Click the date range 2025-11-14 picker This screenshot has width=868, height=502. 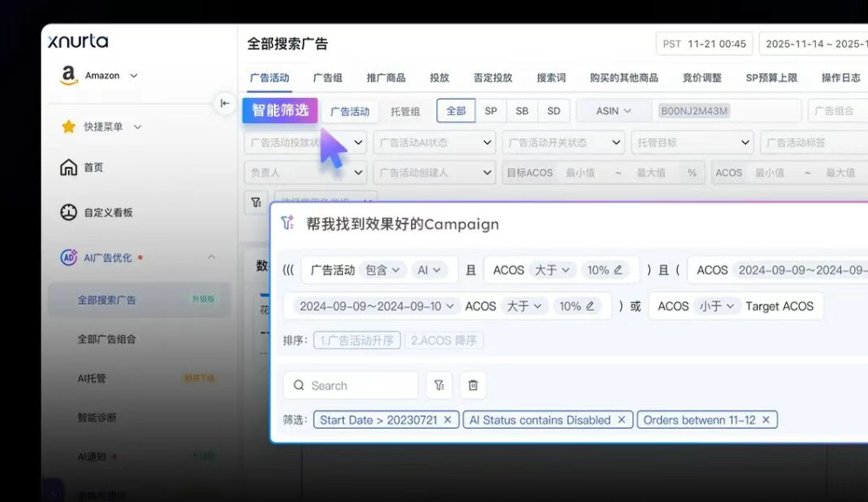pyautogui.click(x=814, y=44)
